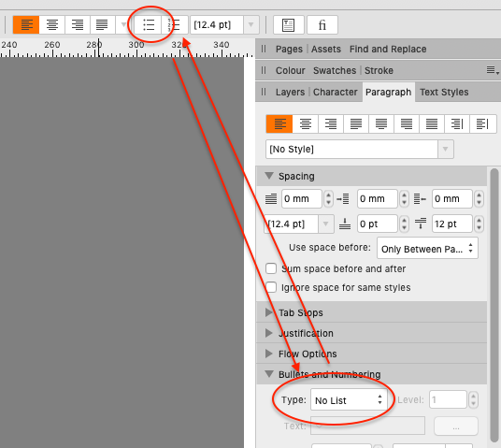Open the No Style paragraph style dropdown
This screenshot has width=501, height=448.
point(360,149)
